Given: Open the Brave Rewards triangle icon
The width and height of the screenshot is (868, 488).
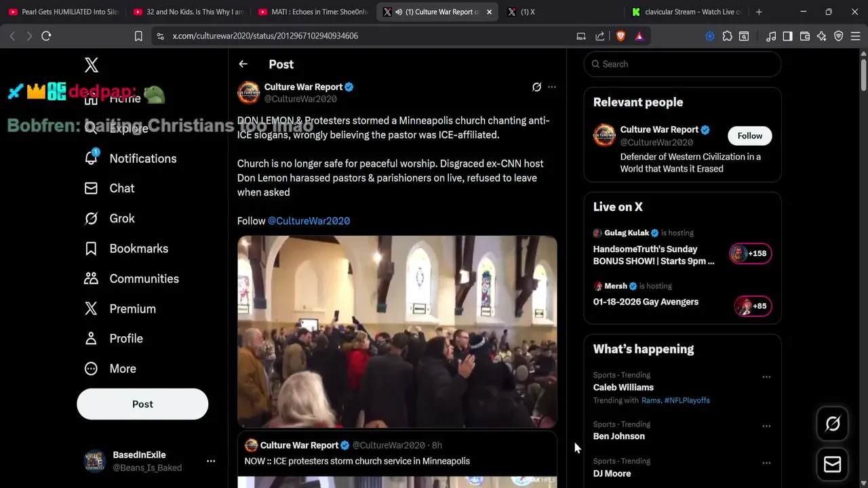Looking at the screenshot, I should (639, 36).
